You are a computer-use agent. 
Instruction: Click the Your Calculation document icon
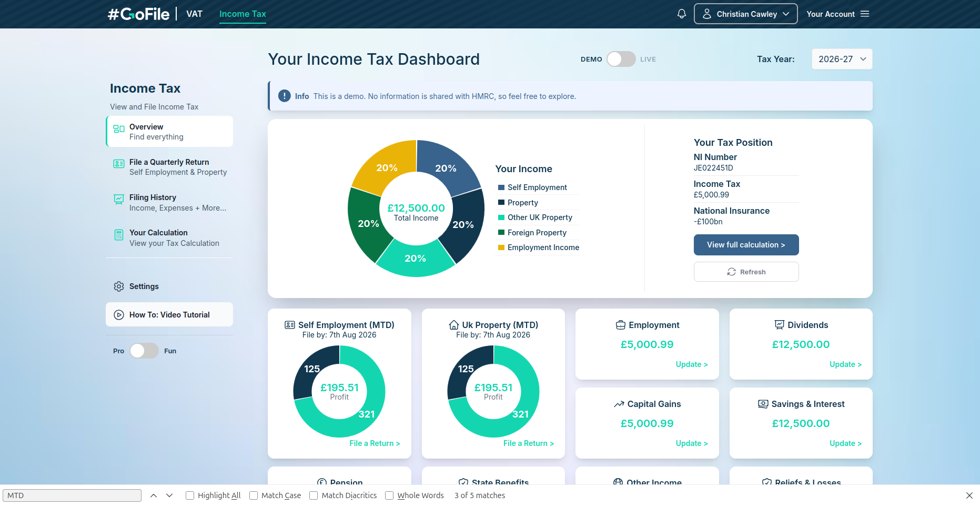click(118, 235)
